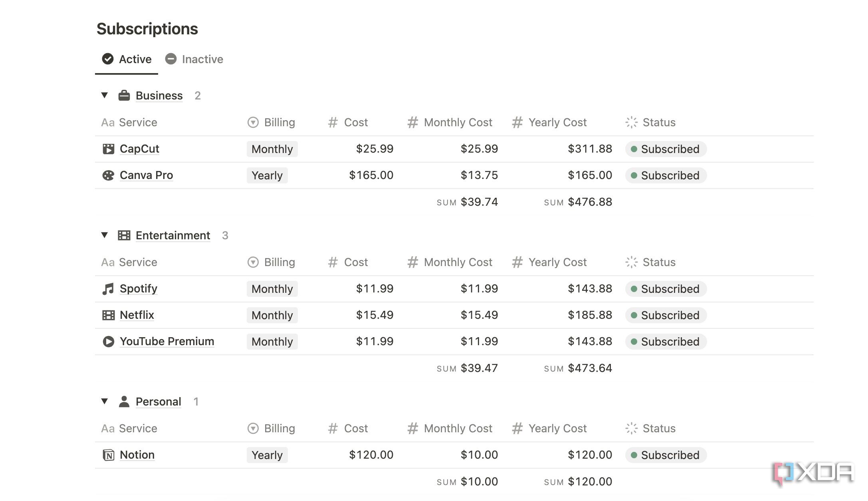Click the Canva Pro palette icon
This screenshot has height=501, width=868.
pyautogui.click(x=108, y=175)
